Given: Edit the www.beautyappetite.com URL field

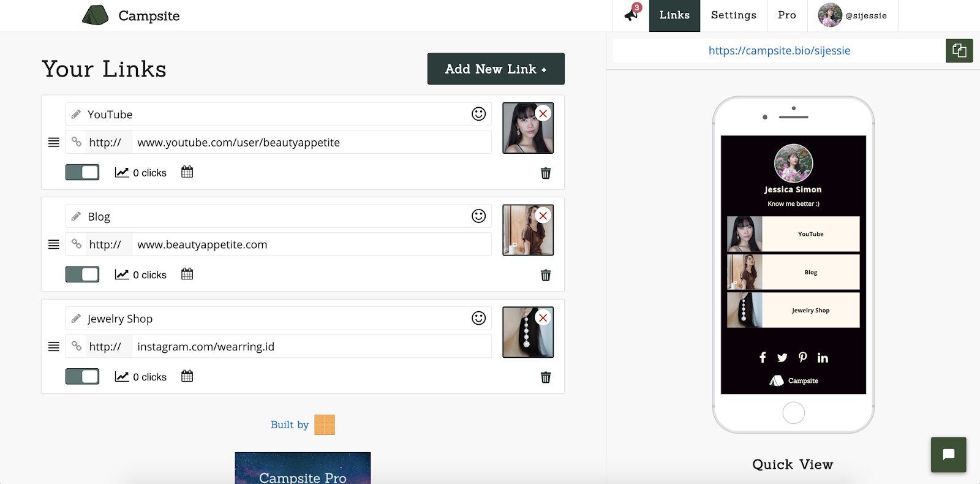Looking at the screenshot, I should pyautogui.click(x=312, y=244).
